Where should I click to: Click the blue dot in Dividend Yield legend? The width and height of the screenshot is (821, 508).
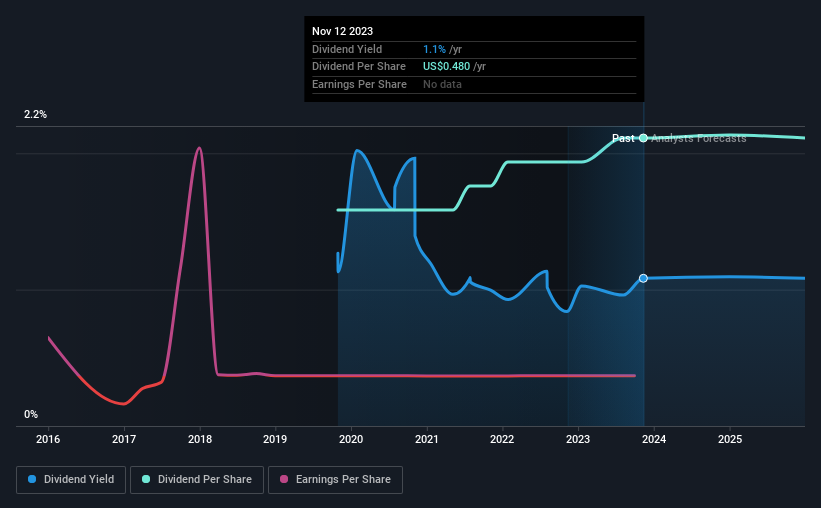pyautogui.click(x=32, y=479)
